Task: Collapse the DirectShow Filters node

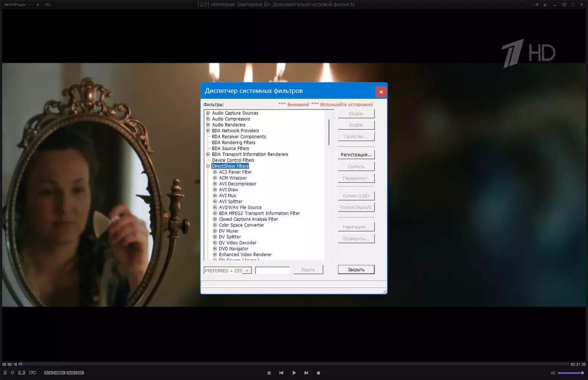Action: tap(208, 166)
